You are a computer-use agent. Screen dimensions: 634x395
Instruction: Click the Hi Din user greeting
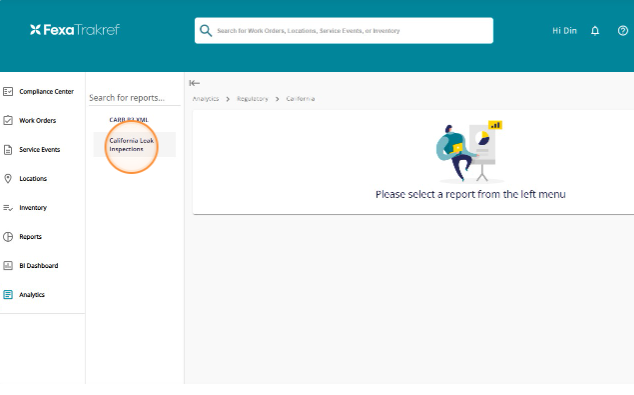(564, 31)
